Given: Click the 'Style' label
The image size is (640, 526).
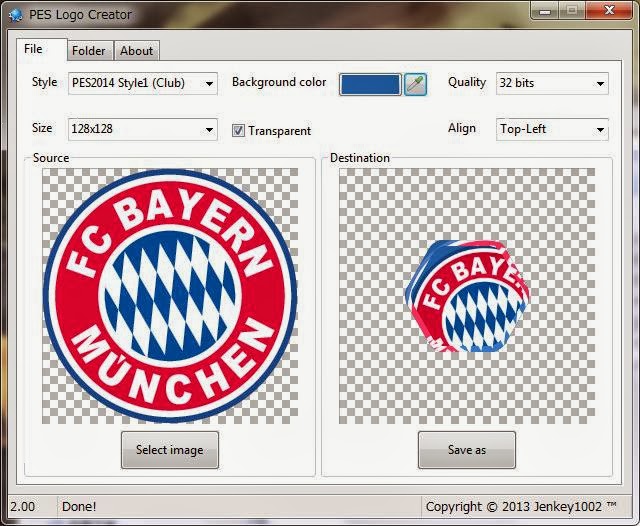Looking at the screenshot, I should [44, 82].
